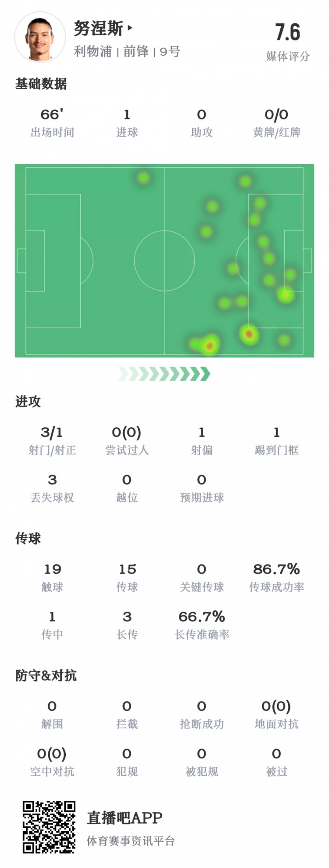Click the 努涅斯 player avatar photo

click(40, 37)
